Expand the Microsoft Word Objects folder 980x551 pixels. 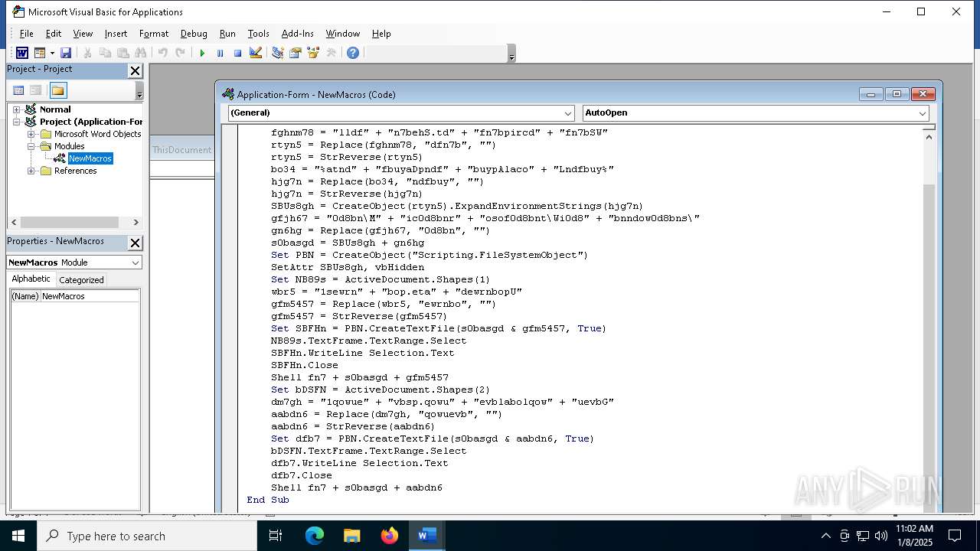[x=31, y=134]
